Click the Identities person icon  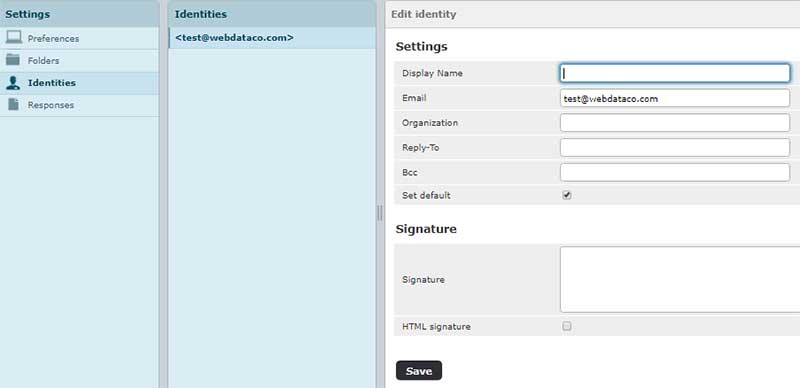coord(13,83)
